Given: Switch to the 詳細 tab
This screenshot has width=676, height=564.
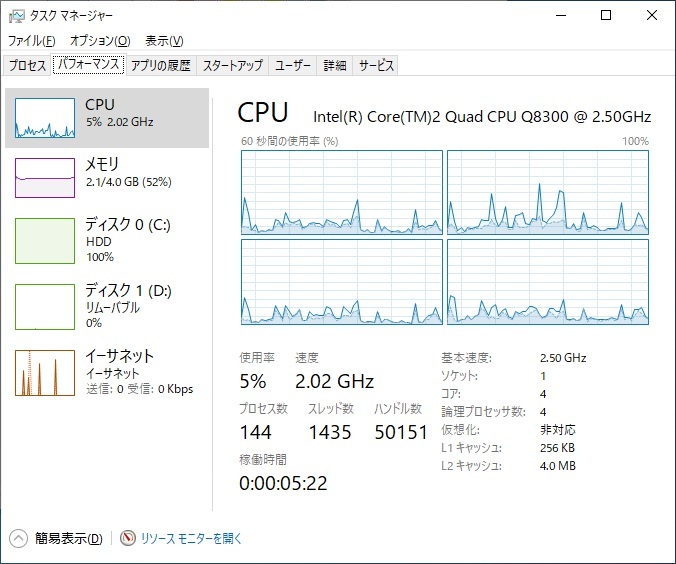Looking at the screenshot, I should (x=335, y=66).
